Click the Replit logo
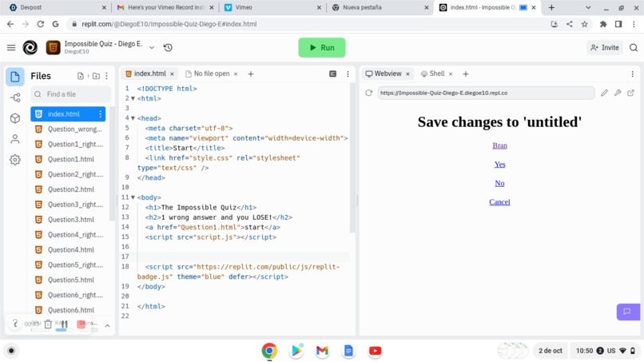This screenshot has width=644, height=362. [x=30, y=48]
